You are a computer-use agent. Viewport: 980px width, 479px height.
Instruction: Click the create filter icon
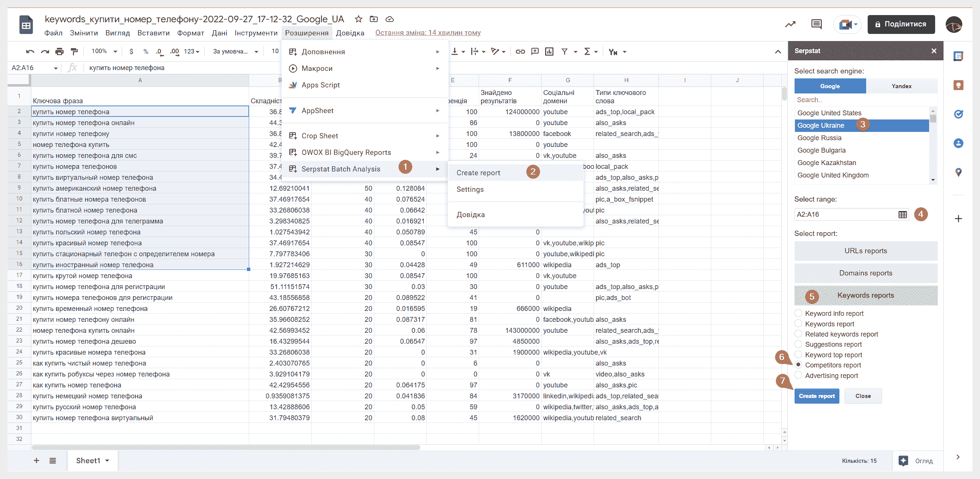coord(565,52)
